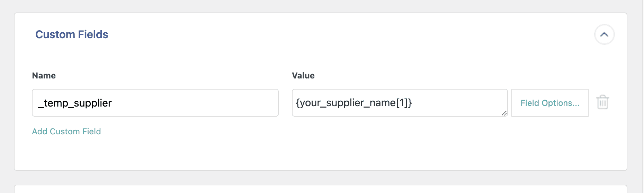644x193 pixels.
Task: Click the Add Custom Field link
Action: coord(66,132)
